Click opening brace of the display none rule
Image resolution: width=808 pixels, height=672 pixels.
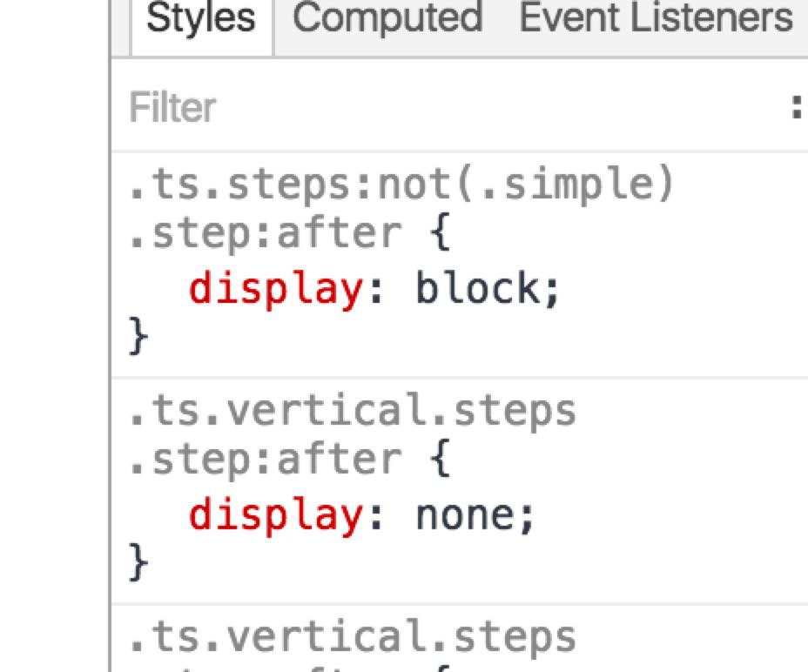(x=441, y=460)
